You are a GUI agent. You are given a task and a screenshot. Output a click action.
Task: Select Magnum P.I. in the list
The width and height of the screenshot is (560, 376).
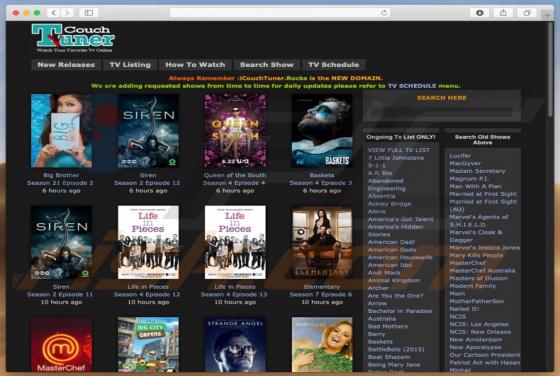(x=469, y=179)
